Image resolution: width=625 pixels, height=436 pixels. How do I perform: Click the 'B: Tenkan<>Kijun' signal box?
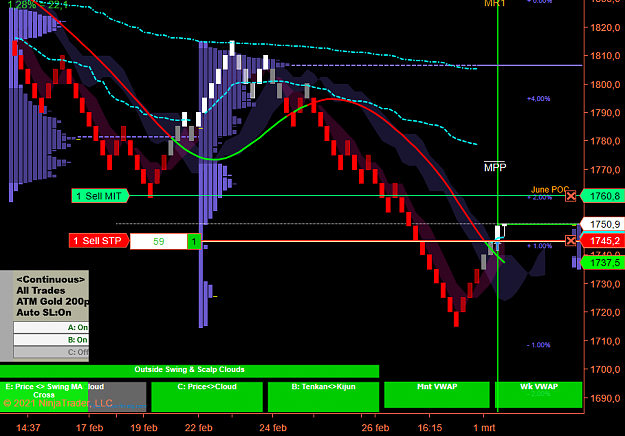[x=323, y=396]
